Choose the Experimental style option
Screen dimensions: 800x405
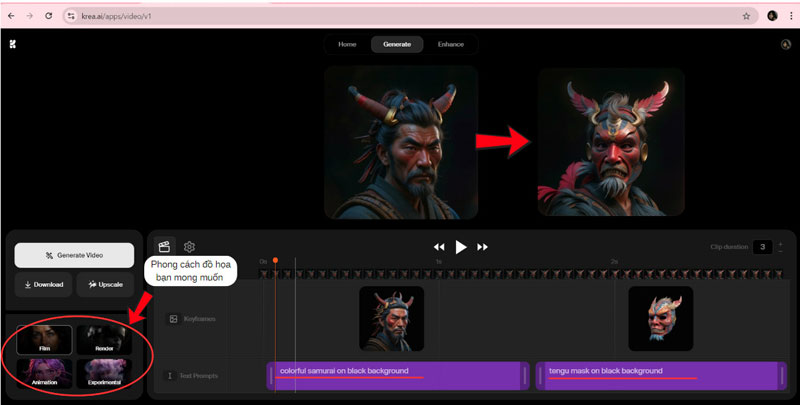pyautogui.click(x=104, y=373)
